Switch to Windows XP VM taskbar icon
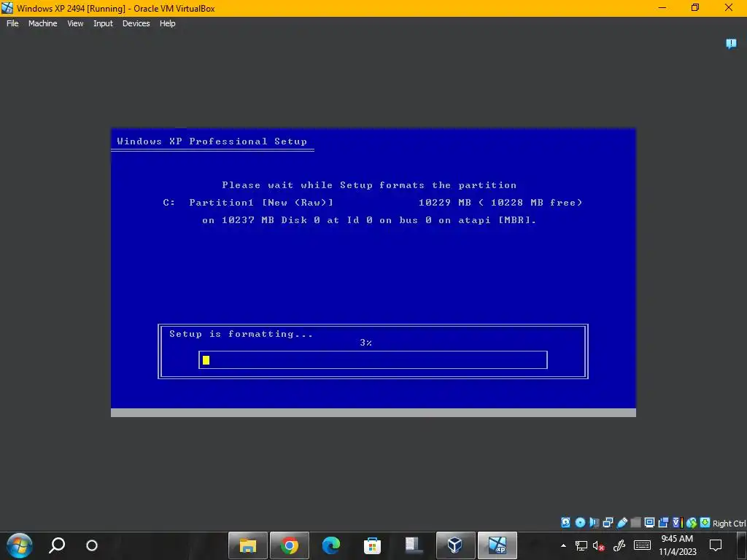The width and height of the screenshot is (747, 560). (x=497, y=545)
